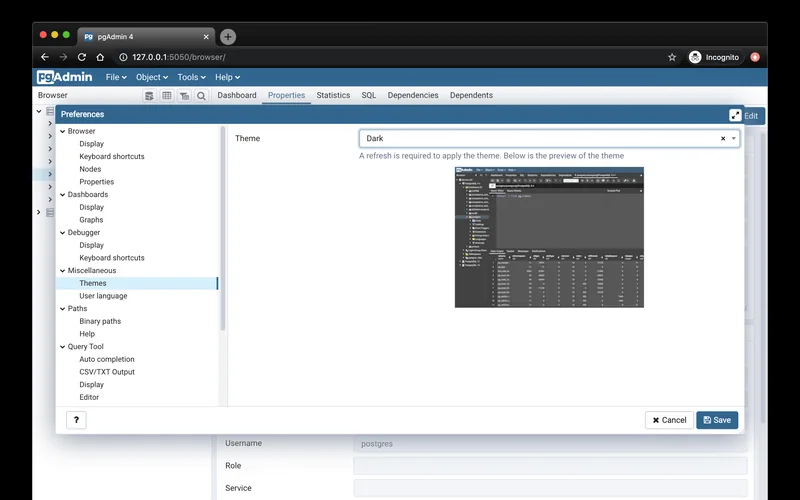Cancel the Preferences dialog
The width and height of the screenshot is (800, 500).
pyautogui.click(x=669, y=420)
